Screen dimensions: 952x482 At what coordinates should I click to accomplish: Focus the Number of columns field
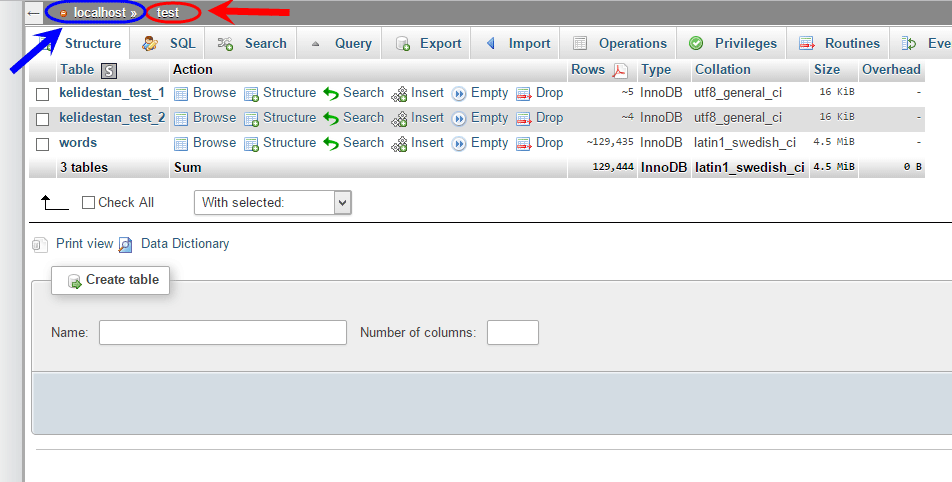click(x=513, y=333)
